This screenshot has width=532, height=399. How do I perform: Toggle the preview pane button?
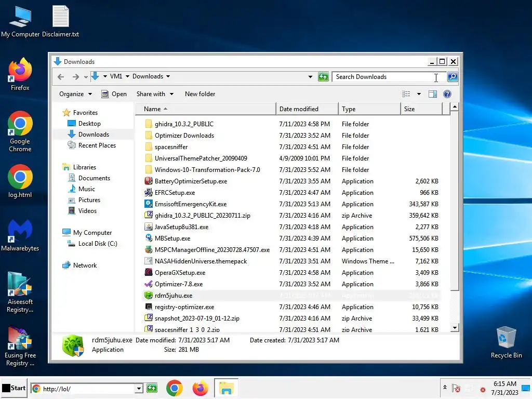coord(433,94)
